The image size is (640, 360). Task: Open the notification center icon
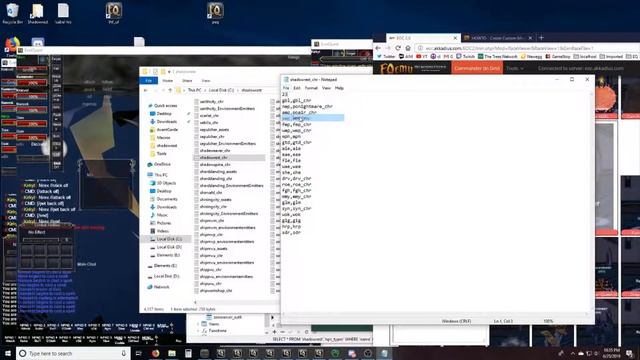coord(630,353)
